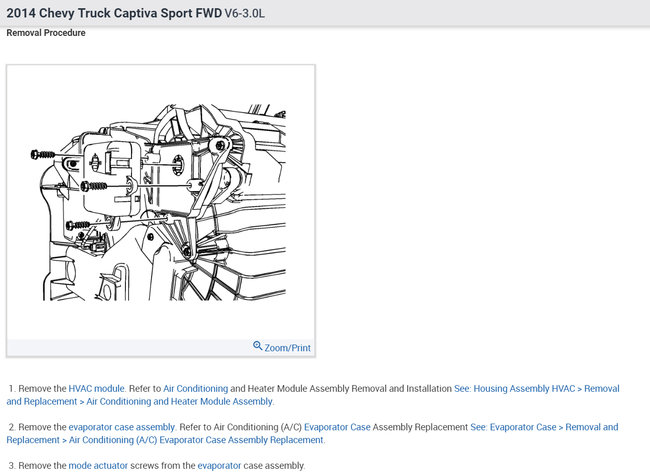Click the evaporator link in step 3
This screenshot has width=650, height=476.
click(x=219, y=465)
